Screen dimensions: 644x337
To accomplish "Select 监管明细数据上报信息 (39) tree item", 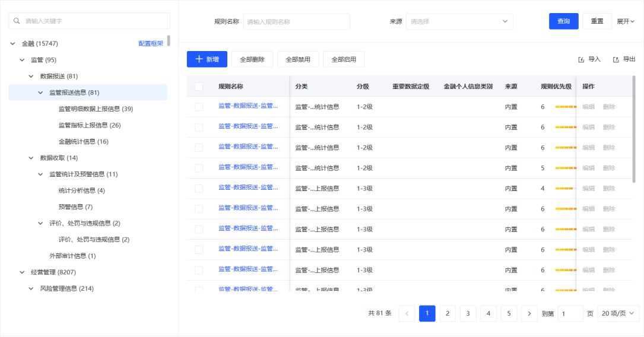I will tap(96, 109).
